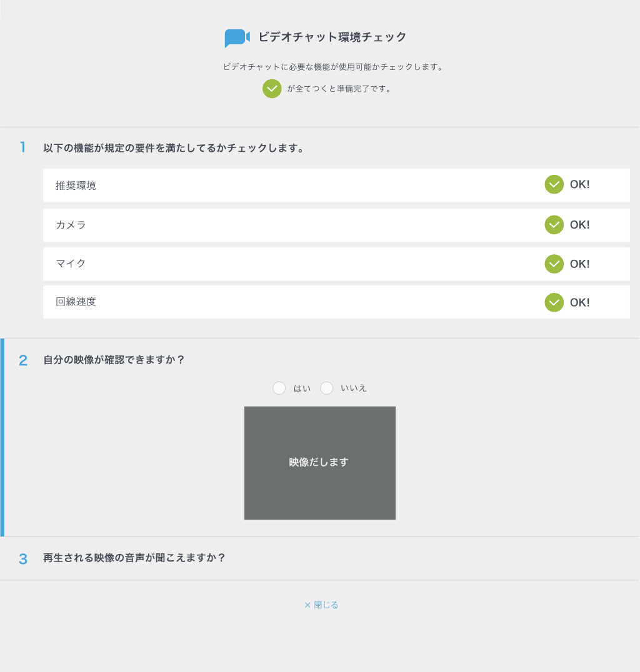This screenshot has height=672, width=640.
Task: Click the 回線速度 row label
Action: coord(76,302)
